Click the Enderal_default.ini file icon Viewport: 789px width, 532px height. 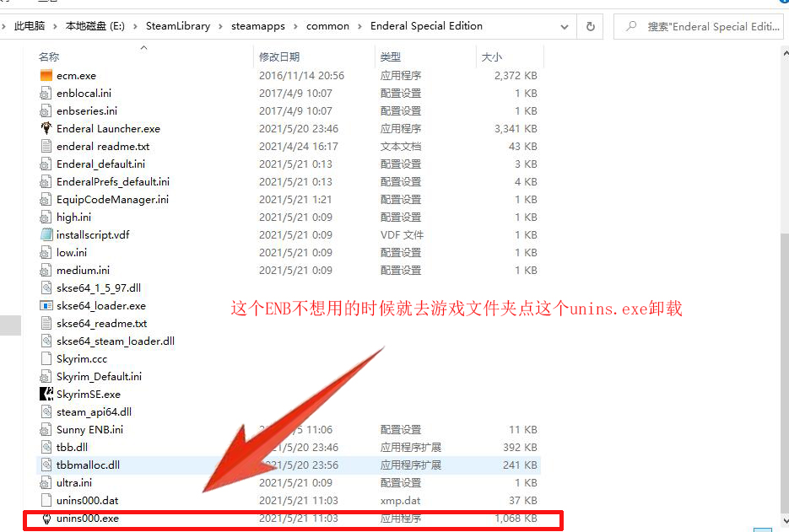pyautogui.click(x=46, y=164)
